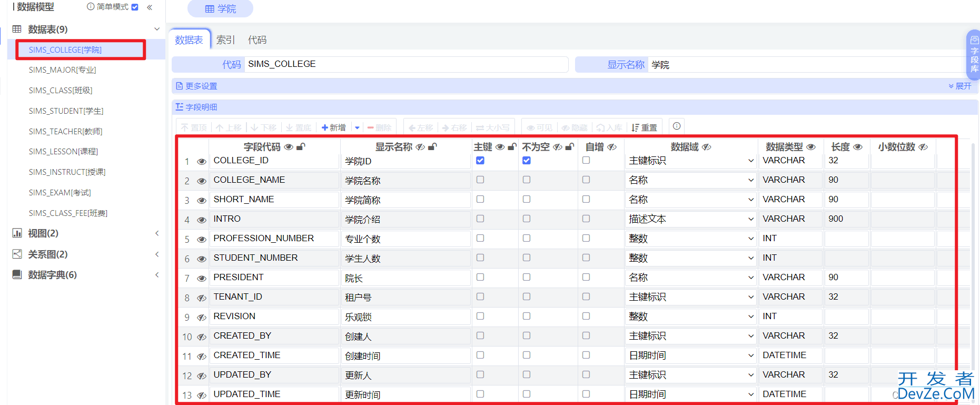Switch to the 索引 tab
This screenshot has height=405, width=980.
(225, 40)
